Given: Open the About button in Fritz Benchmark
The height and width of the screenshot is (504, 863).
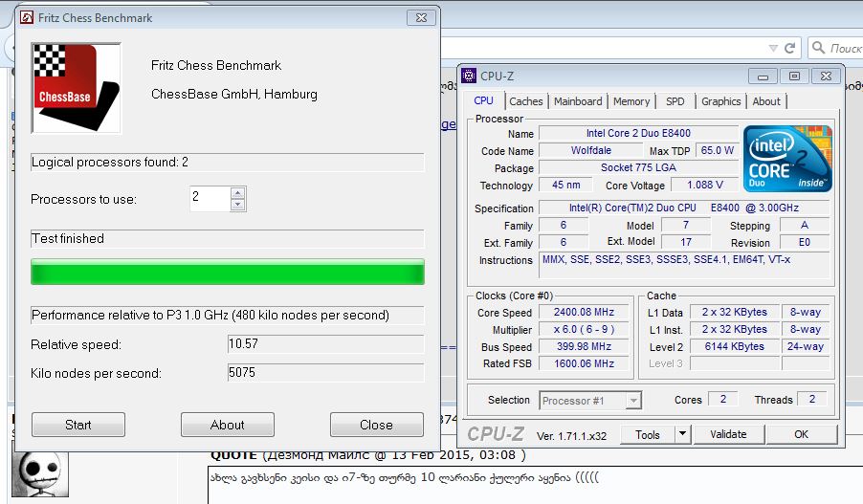Looking at the screenshot, I should 228,425.
